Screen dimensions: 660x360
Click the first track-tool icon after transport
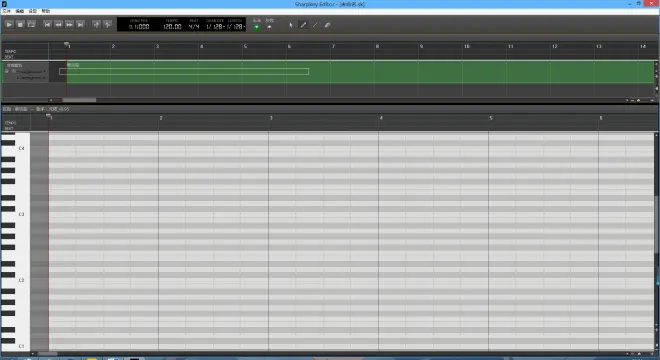(96, 24)
